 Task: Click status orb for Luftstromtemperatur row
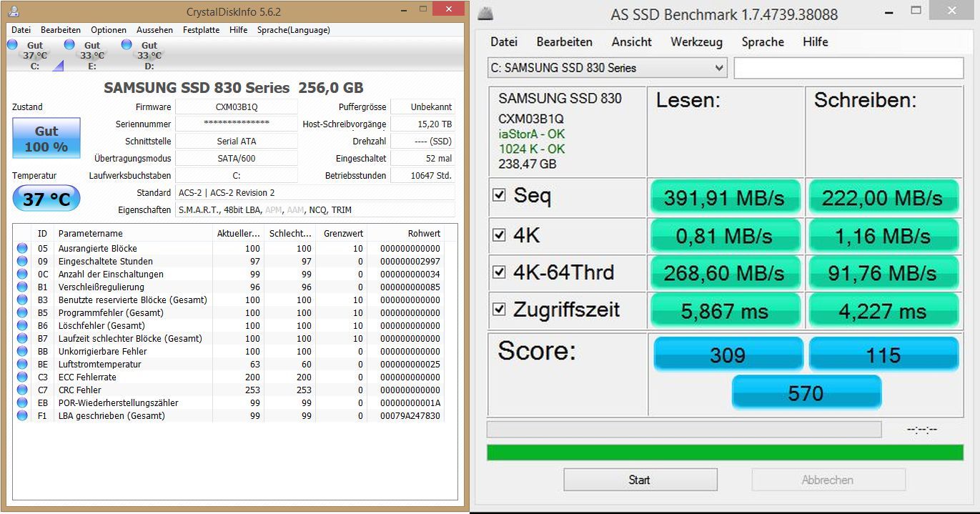pos(22,364)
